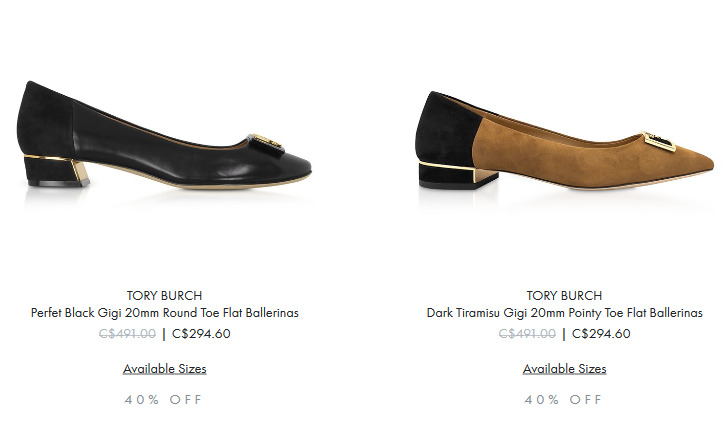This screenshot has height=425, width=728.
Task: Click the struck-through C$491.00 on left product
Action: point(127,334)
